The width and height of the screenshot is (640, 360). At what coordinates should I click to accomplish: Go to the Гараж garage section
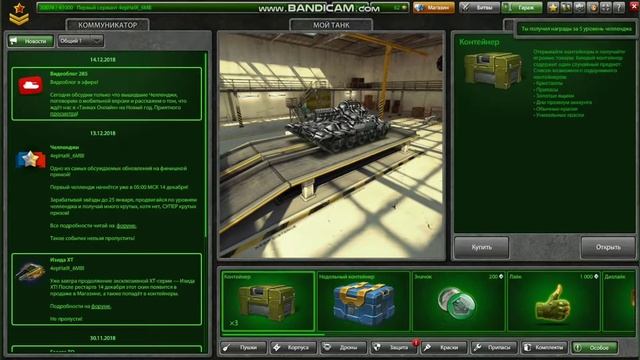(522, 7)
